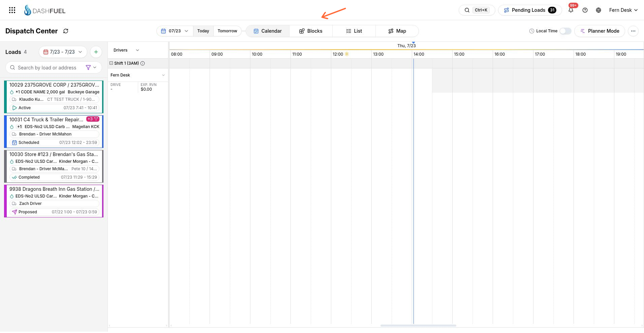Click the Loads count heading
This screenshot has width=644, height=333.
coord(16,52)
